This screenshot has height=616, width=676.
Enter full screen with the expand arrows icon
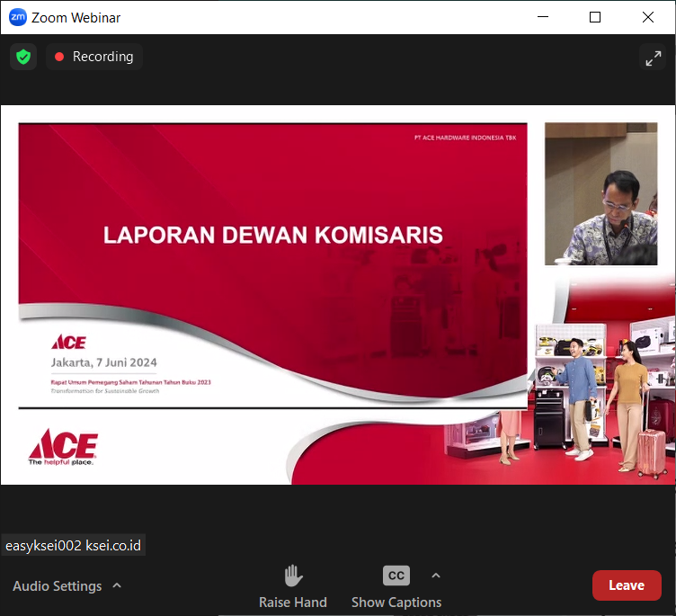click(x=652, y=57)
